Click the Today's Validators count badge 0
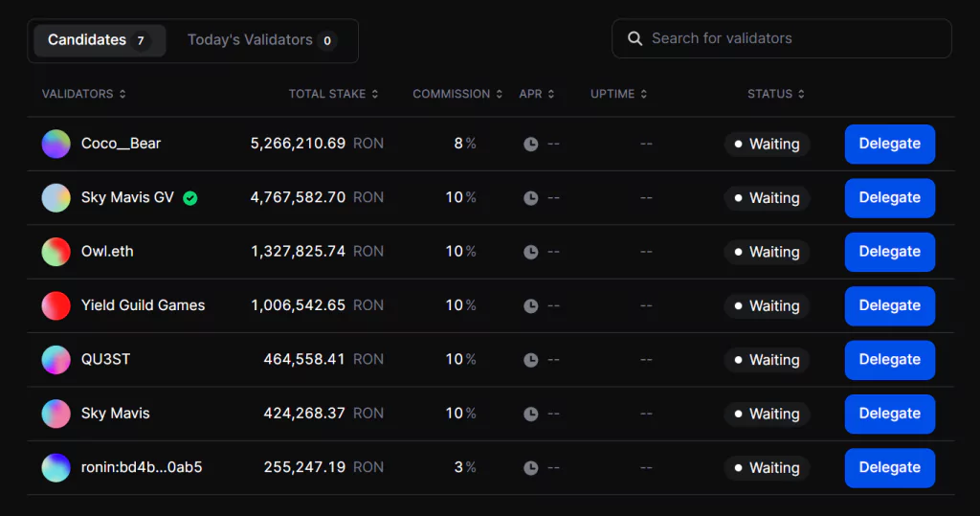This screenshot has height=516, width=980. click(327, 41)
